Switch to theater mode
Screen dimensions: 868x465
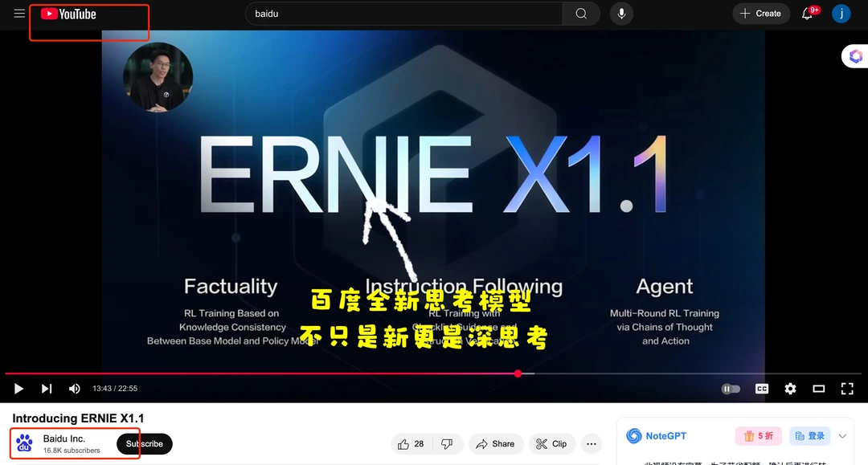pos(819,389)
